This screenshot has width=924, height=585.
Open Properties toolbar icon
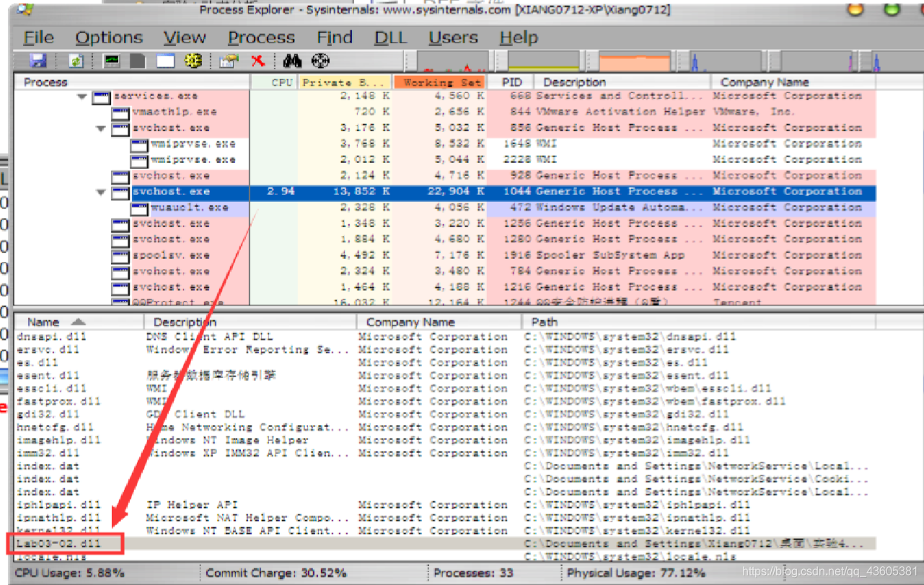tap(229, 61)
